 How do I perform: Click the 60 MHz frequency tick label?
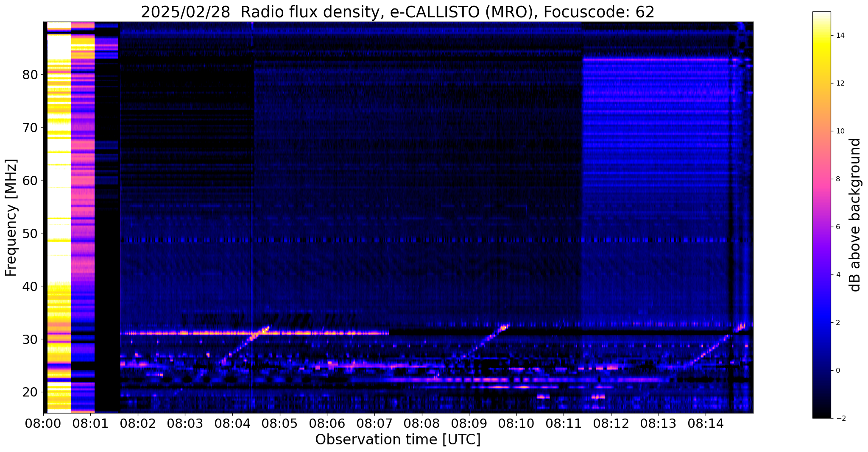[30, 180]
